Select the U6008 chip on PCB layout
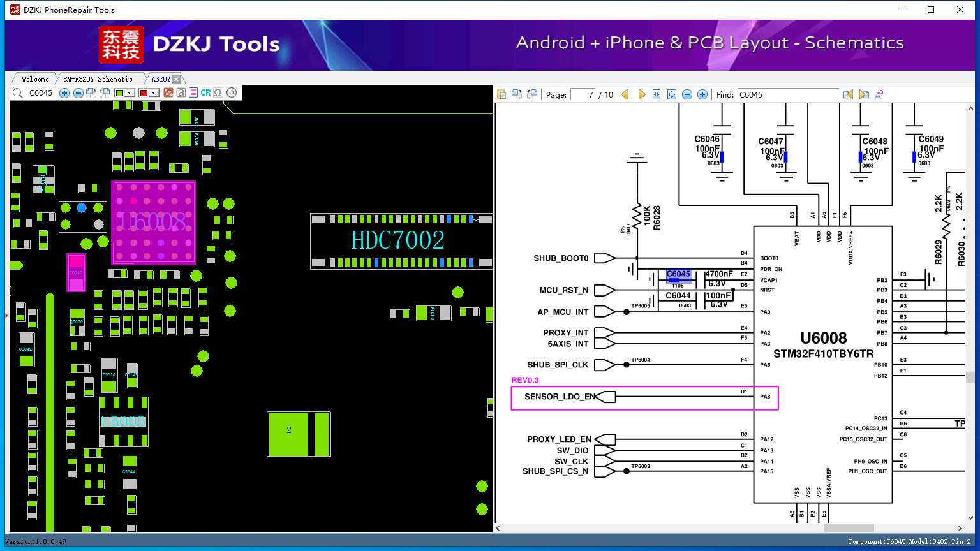Image resolution: width=980 pixels, height=551 pixels. click(x=153, y=222)
